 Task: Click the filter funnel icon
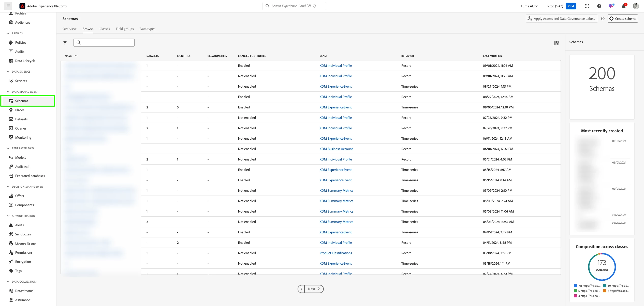tap(65, 43)
